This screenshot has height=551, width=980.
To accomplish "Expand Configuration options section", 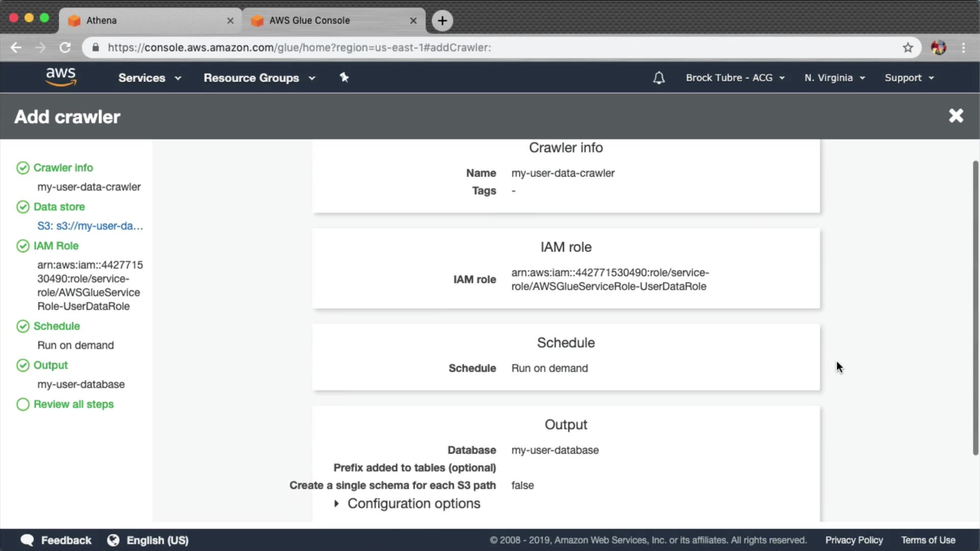I will [408, 504].
